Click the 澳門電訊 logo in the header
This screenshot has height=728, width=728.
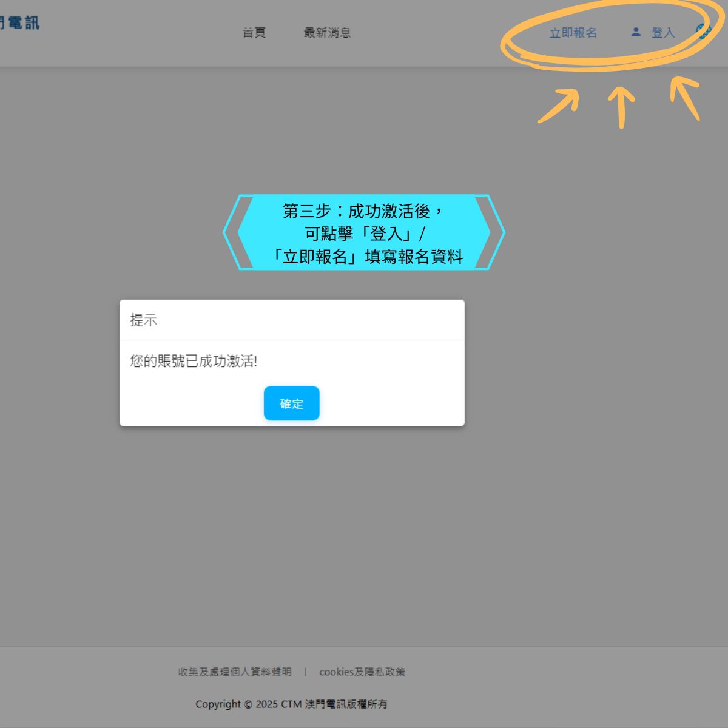(19, 23)
